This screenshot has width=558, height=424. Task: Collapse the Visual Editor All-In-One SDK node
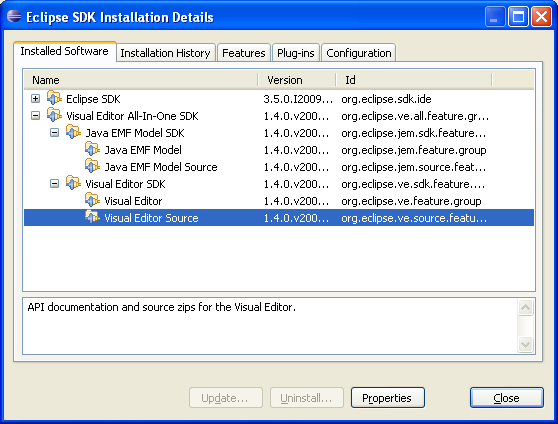click(x=35, y=116)
